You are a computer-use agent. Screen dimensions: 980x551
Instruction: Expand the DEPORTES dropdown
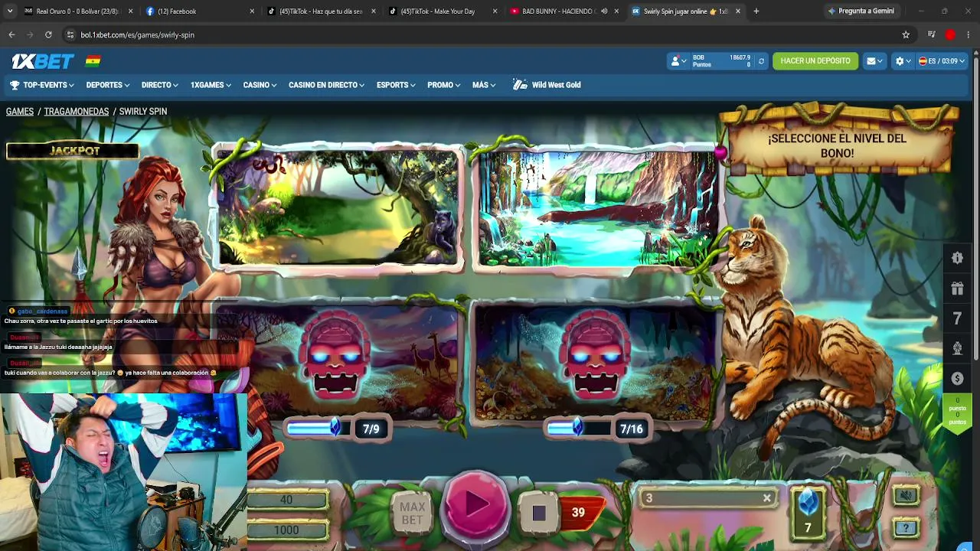pos(108,85)
